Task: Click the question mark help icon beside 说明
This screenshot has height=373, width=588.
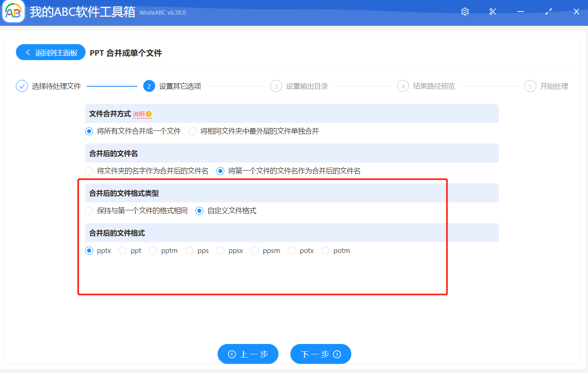Action: point(149,114)
